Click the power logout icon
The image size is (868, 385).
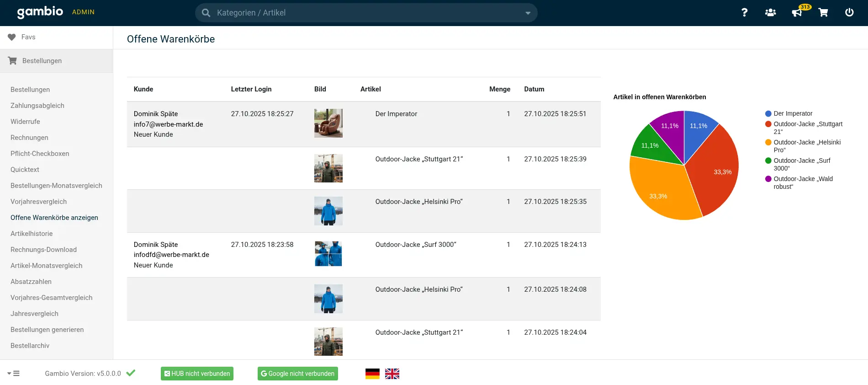(849, 12)
